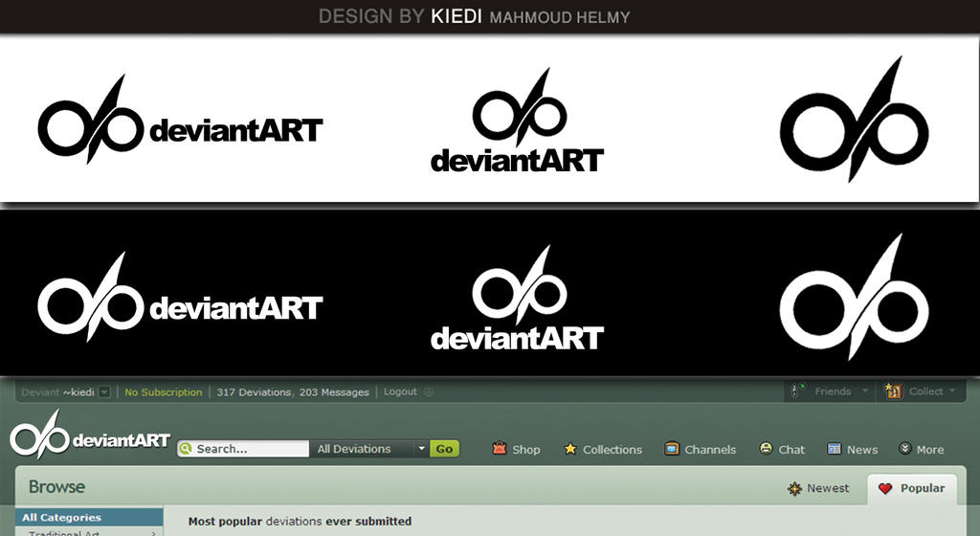Viewport: 980px width, 536px height.
Task: Open Channels via the TV icon
Action: (x=672, y=449)
